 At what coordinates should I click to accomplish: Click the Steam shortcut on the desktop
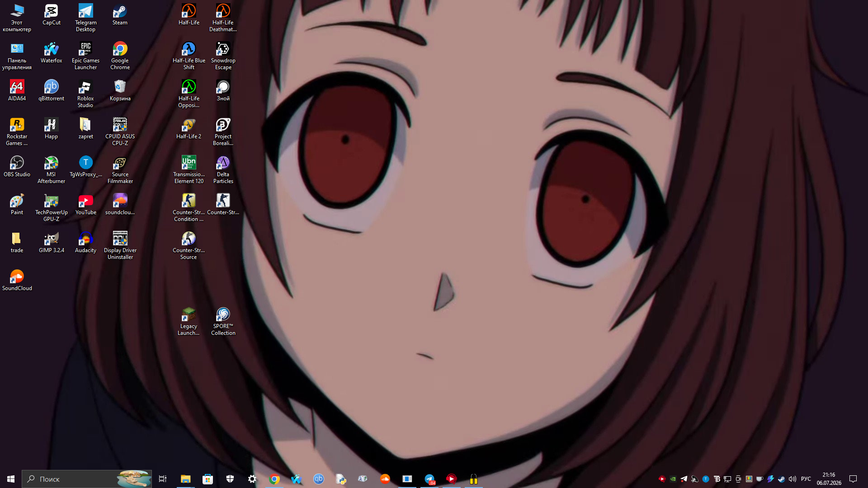(x=120, y=15)
